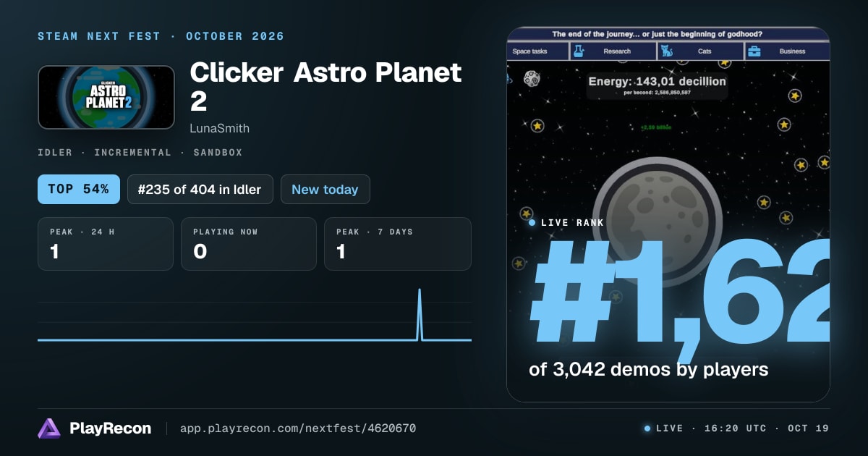This screenshot has width=868, height=456.
Task: Click the LunaSmith developer name
Action: click(220, 128)
